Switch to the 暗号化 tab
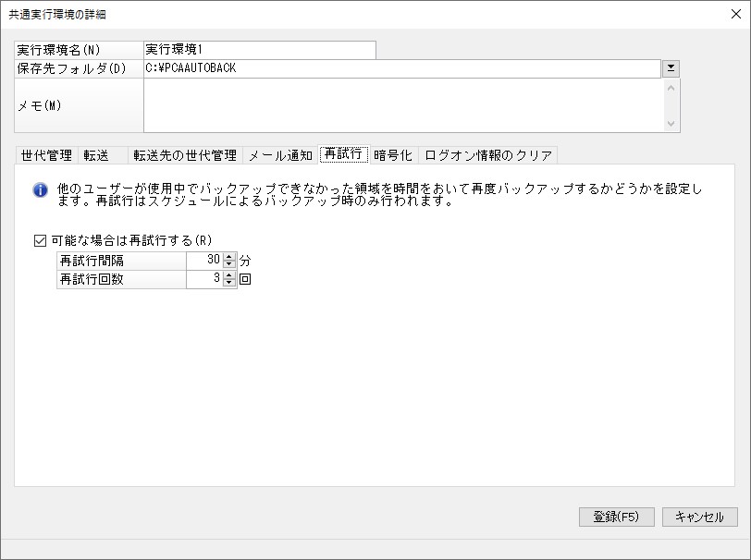Screen dimensions: 751x560 click(x=393, y=155)
